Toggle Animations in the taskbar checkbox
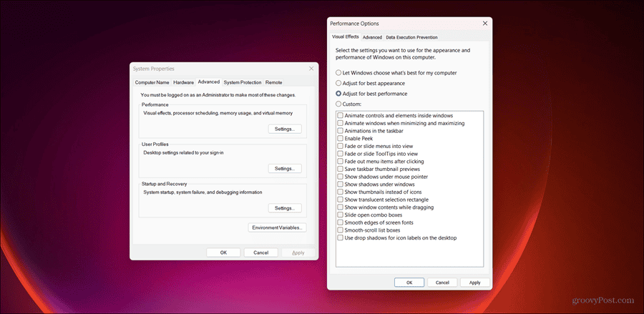644x314 pixels. [340, 131]
